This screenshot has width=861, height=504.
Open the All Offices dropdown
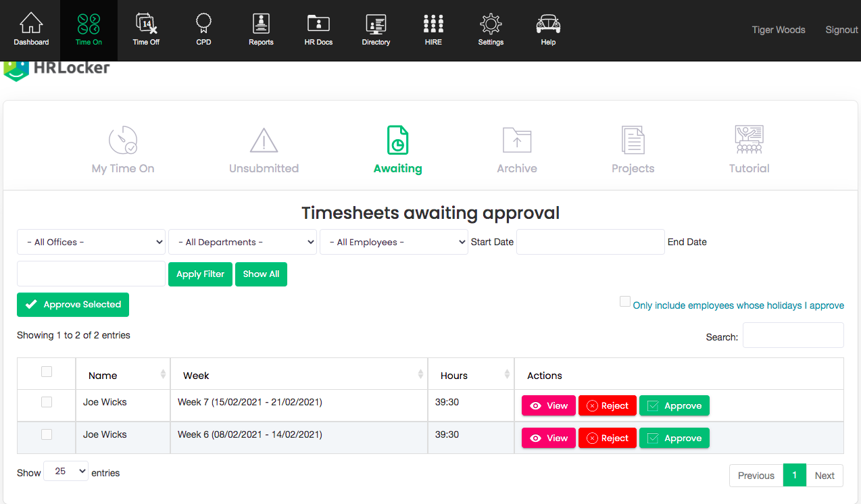coord(91,241)
